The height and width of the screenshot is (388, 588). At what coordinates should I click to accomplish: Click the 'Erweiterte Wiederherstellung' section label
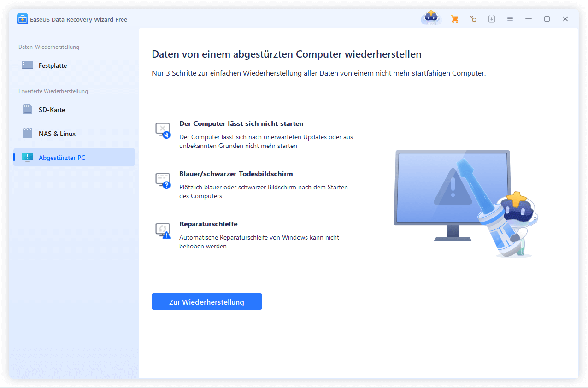[x=53, y=91]
